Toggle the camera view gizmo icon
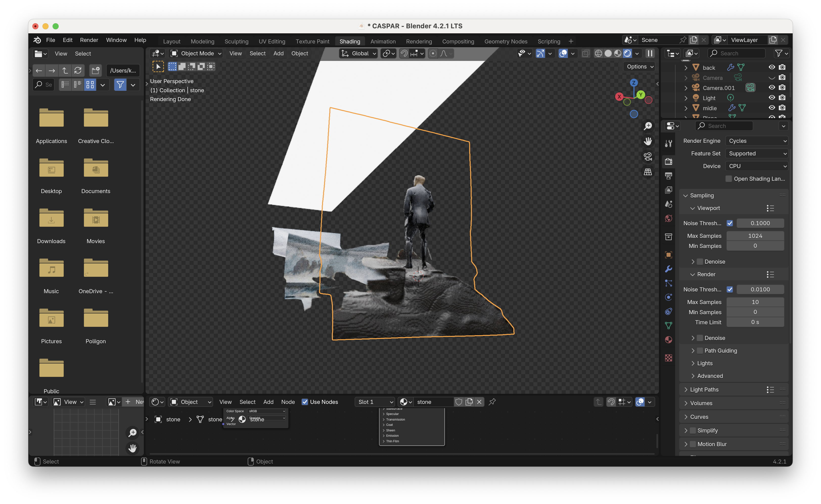 click(648, 157)
